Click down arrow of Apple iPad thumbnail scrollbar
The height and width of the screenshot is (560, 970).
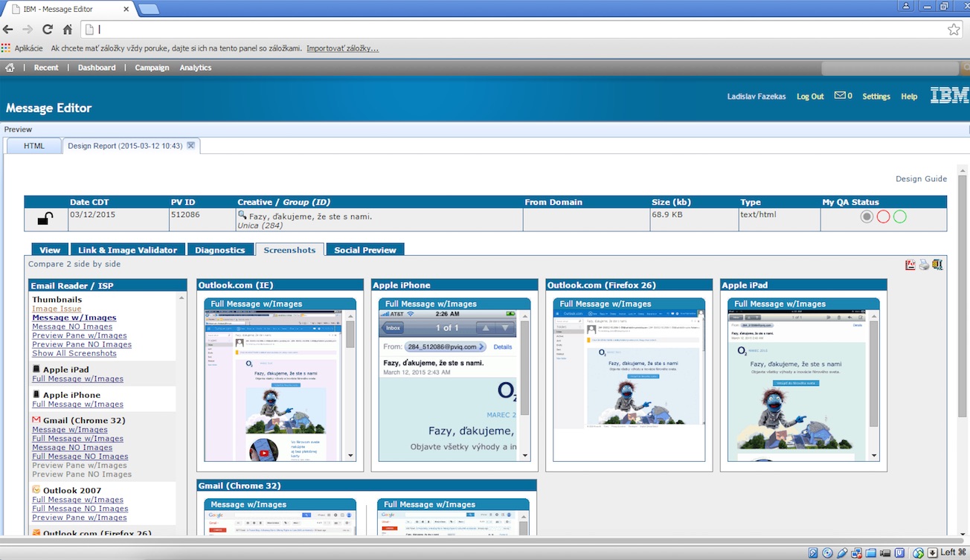pyautogui.click(x=874, y=456)
